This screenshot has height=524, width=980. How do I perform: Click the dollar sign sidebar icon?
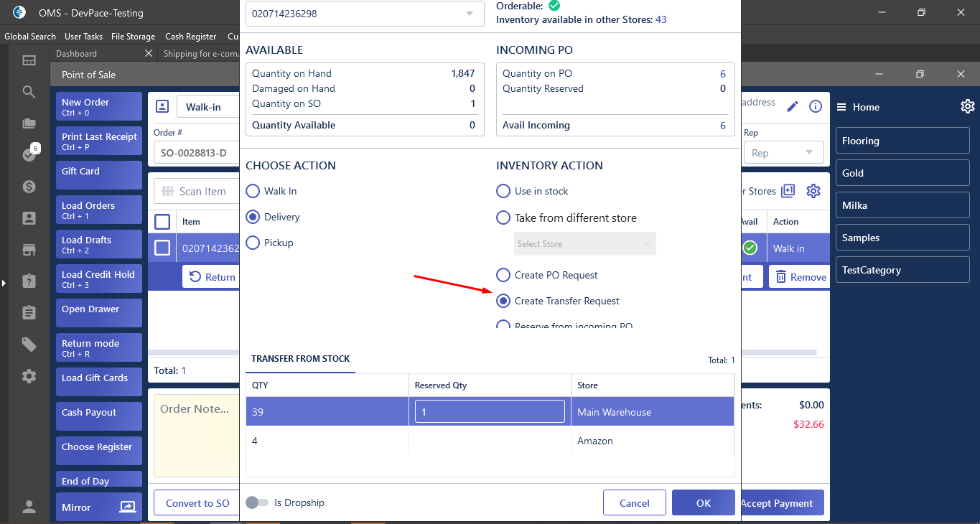tap(29, 187)
